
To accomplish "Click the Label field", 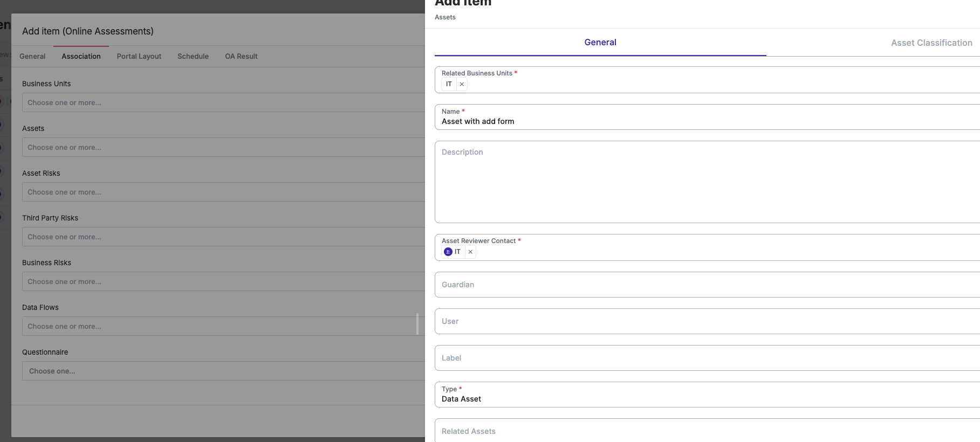I will click(701, 358).
